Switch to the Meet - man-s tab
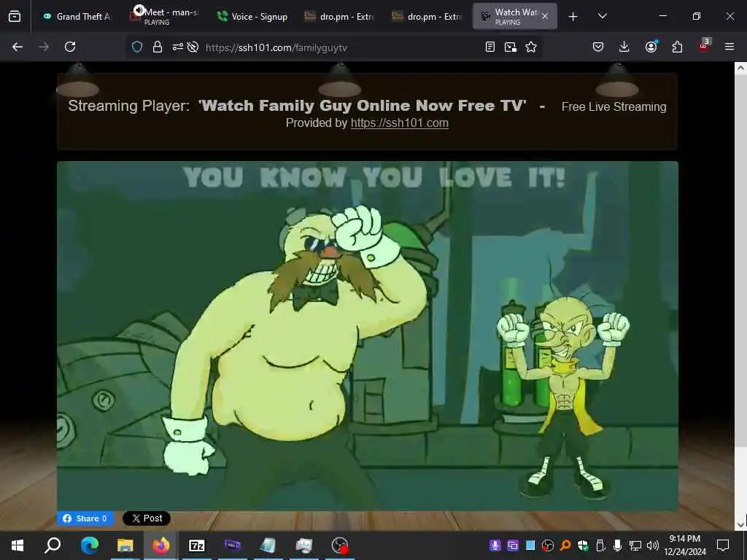747x560 pixels. (x=164, y=17)
